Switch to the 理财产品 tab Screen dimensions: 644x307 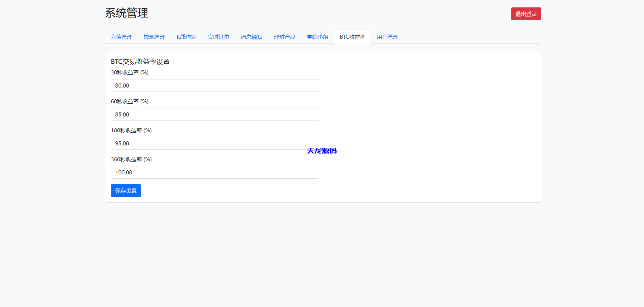pyautogui.click(x=284, y=37)
